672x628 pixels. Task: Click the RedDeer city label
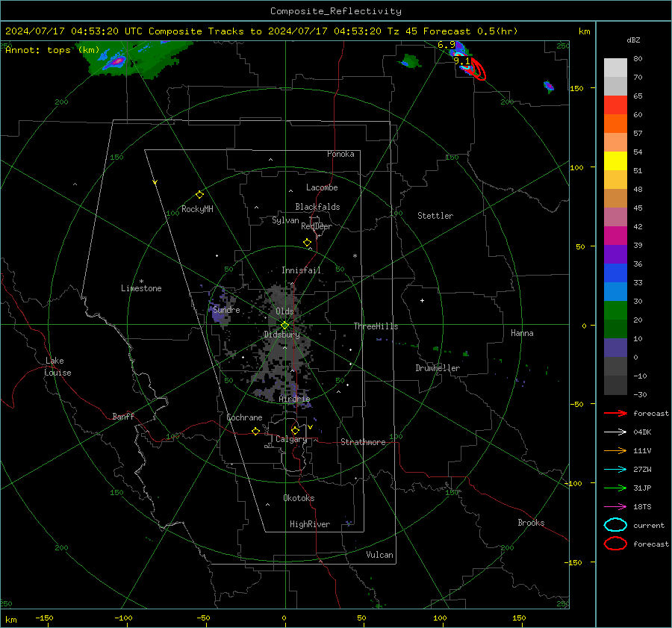point(317,226)
